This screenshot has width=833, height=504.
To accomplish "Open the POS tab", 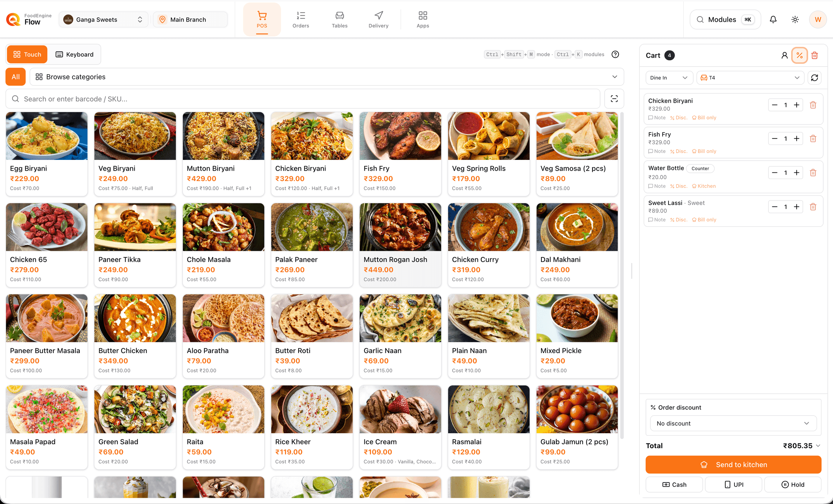I will click(262, 19).
